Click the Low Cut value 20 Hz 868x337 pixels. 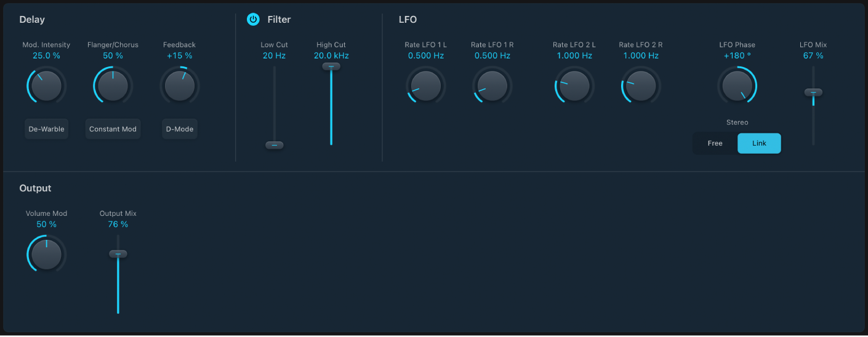point(274,56)
